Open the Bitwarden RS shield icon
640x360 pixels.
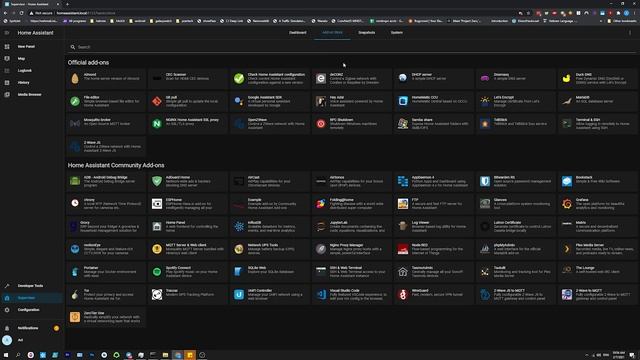click(484, 181)
